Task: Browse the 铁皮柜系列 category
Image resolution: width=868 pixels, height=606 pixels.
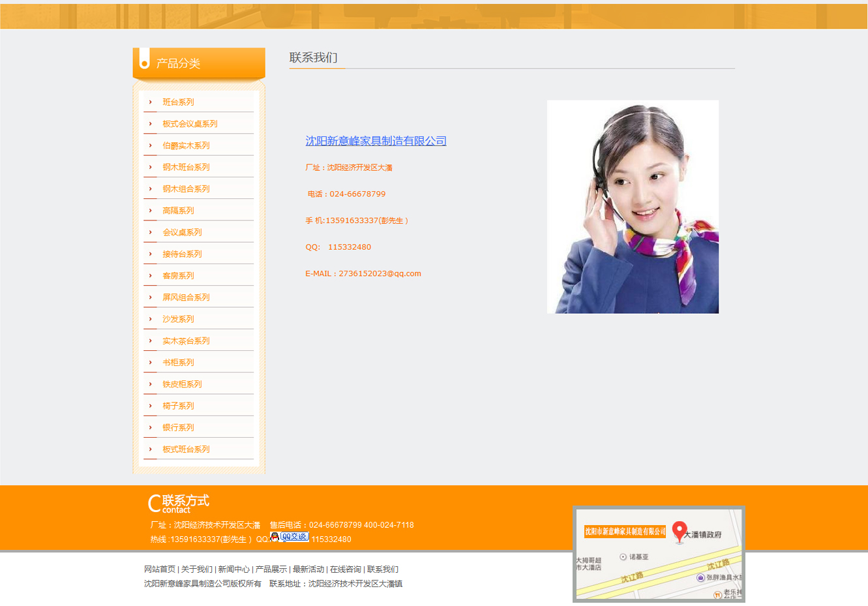Action: pyautogui.click(x=182, y=384)
